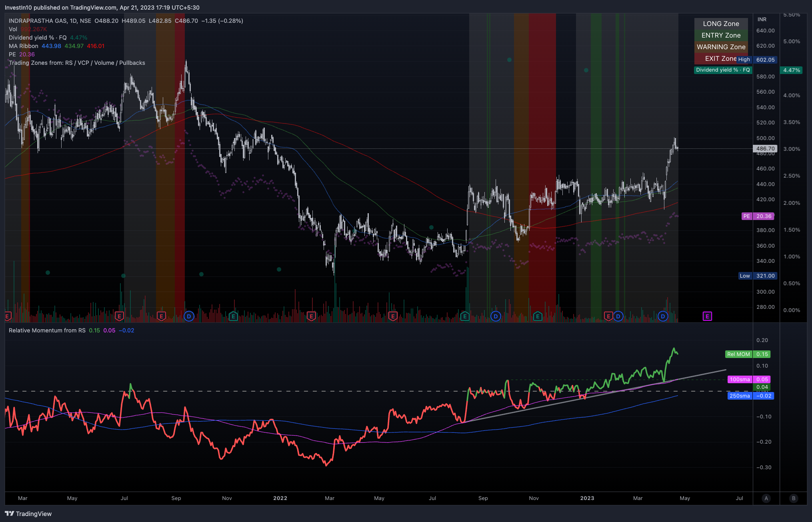Click the MA Ribbon value 416.01
The image size is (812, 522).
pos(96,46)
